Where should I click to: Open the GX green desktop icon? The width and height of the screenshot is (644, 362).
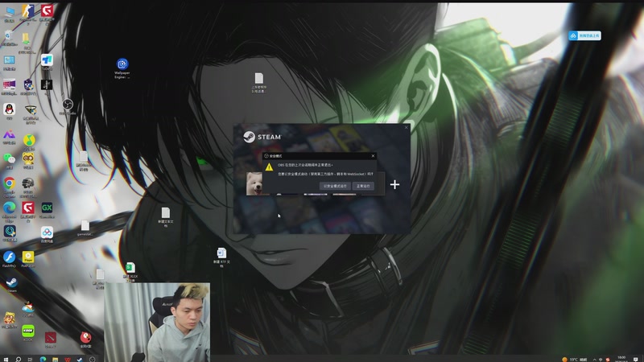coord(47,210)
